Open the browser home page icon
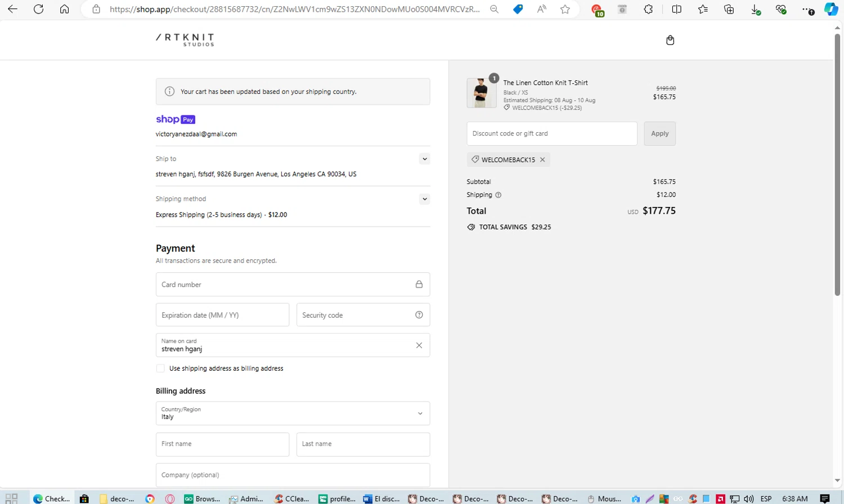The height and width of the screenshot is (504, 844). point(65,9)
